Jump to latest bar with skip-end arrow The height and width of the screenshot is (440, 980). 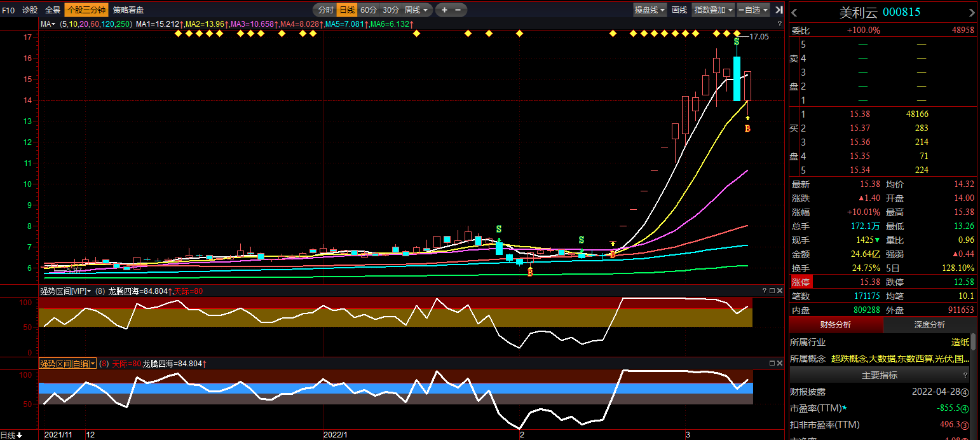tap(779, 10)
